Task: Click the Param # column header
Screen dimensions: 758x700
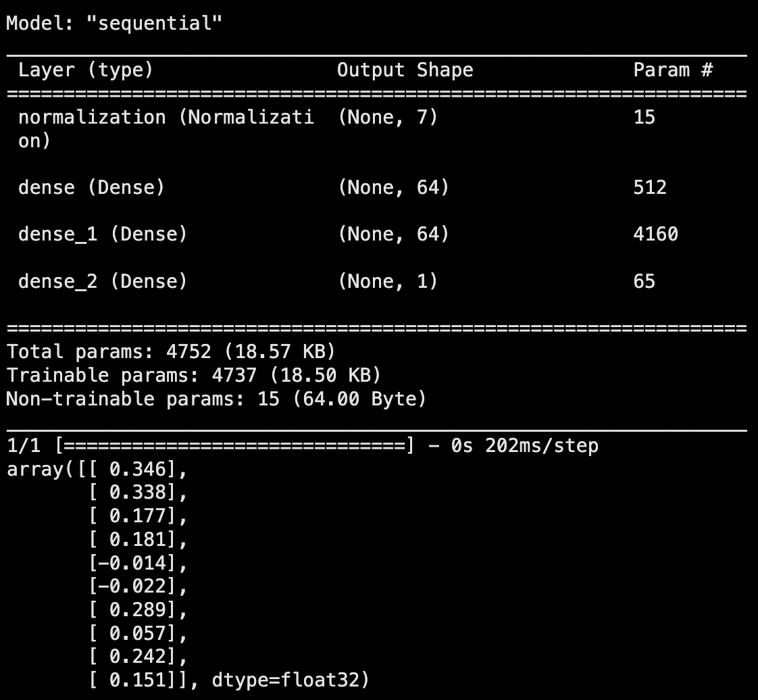Action: (x=673, y=70)
